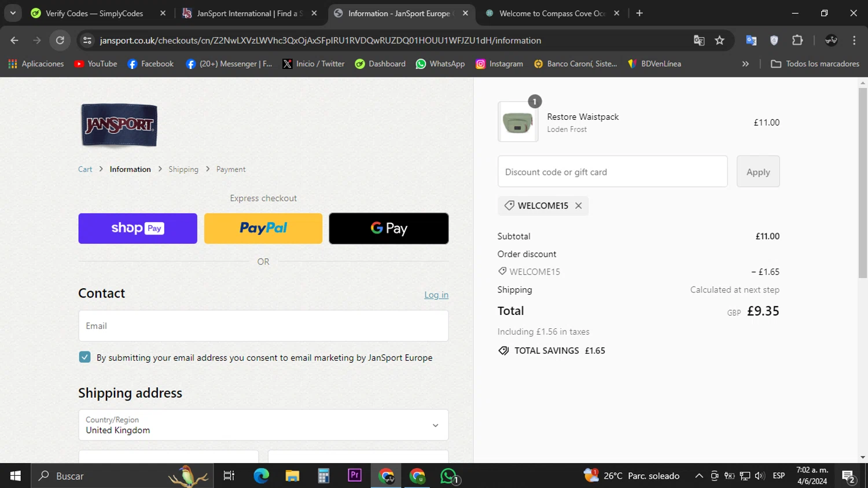Click the Google Translate page icon
868x488 pixels.
click(699, 41)
